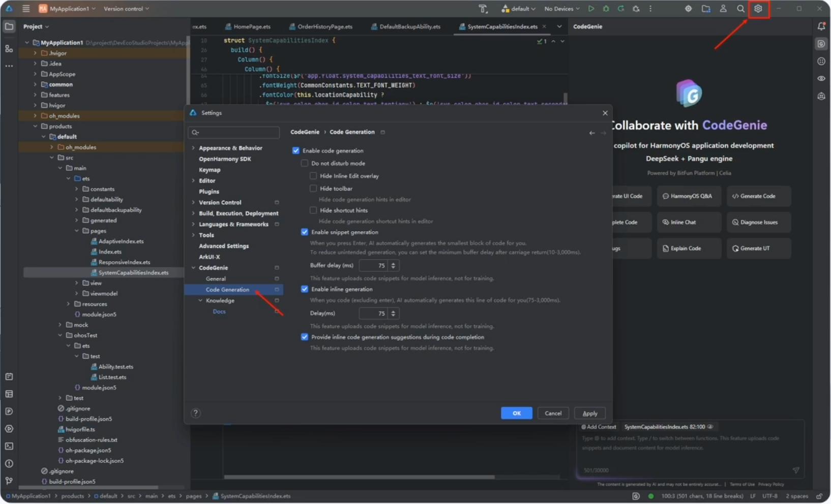This screenshot has height=504, width=831.
Task: Click the font size tool icon in toolbar
Action: click(483, 9)
